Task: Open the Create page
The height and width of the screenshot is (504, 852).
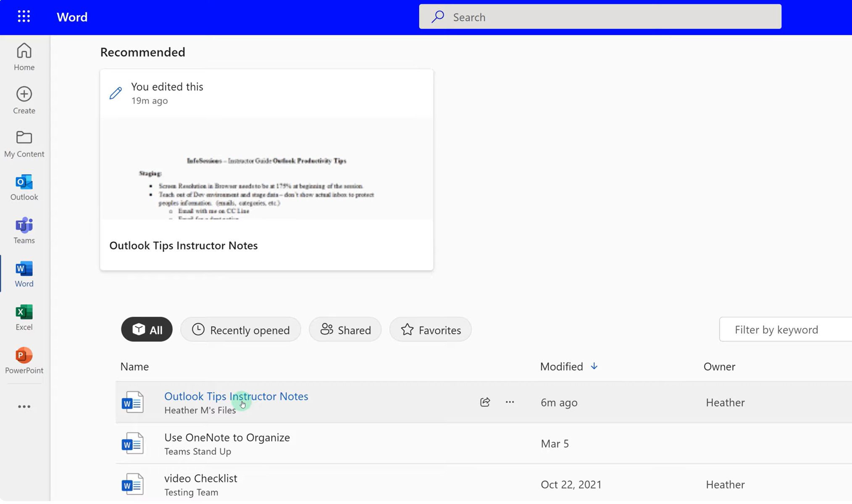Action: tap(24, 100)
